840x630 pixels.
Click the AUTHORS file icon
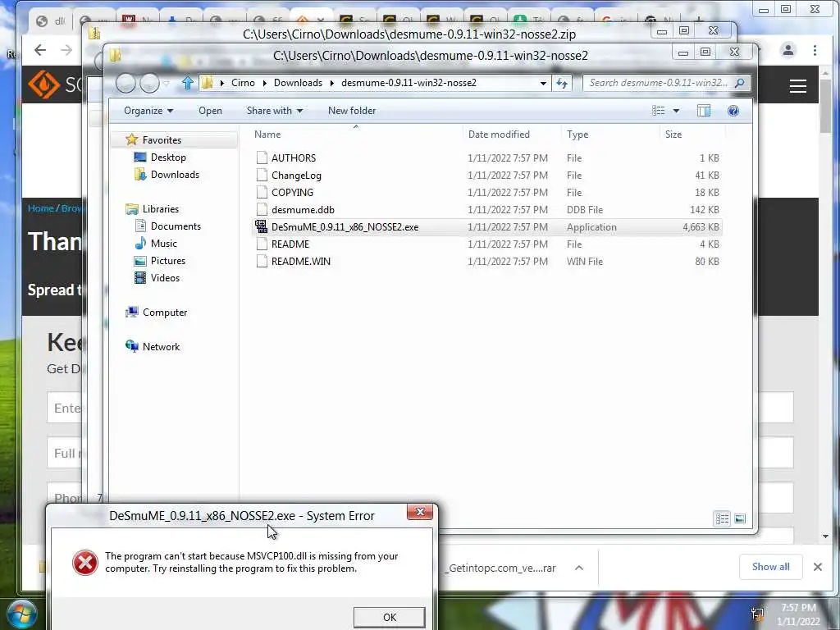(x=262, y=157)
